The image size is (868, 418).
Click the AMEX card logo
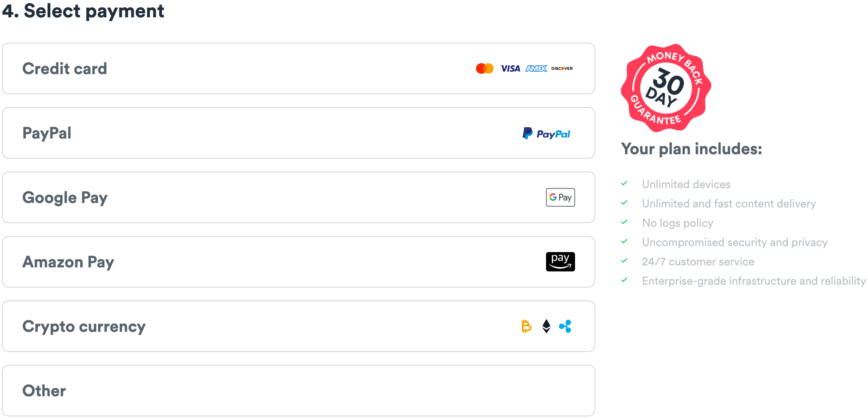tap(536, 68)
